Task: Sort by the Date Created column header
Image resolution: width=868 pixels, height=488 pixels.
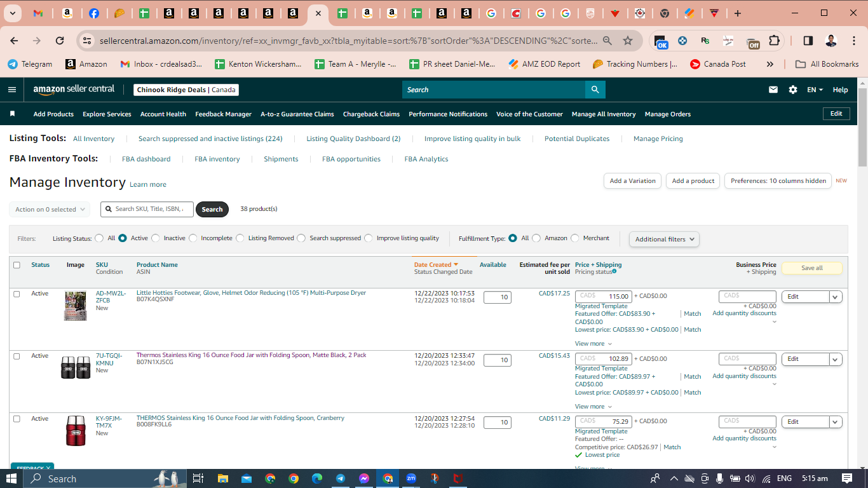Action: [437, 265]
